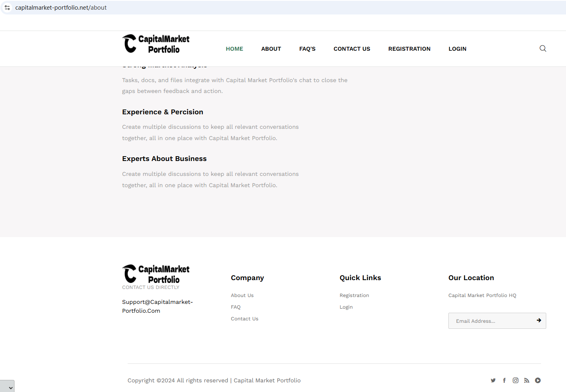
Task: Focus the Email Address input field
Action: 489,321
